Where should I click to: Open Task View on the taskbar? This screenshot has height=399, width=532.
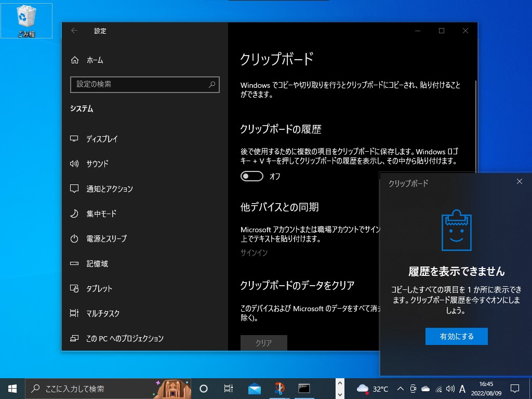pos(228,389)
